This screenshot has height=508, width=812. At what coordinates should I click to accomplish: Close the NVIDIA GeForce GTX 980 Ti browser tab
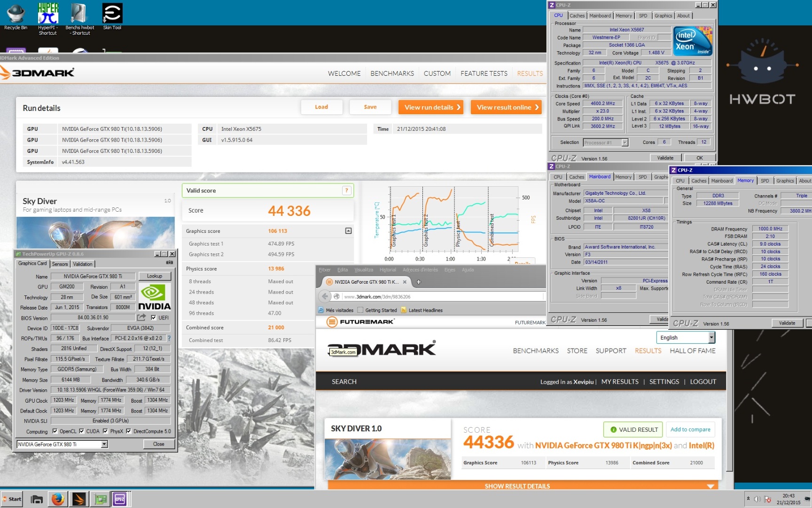(x=404, y=282)
